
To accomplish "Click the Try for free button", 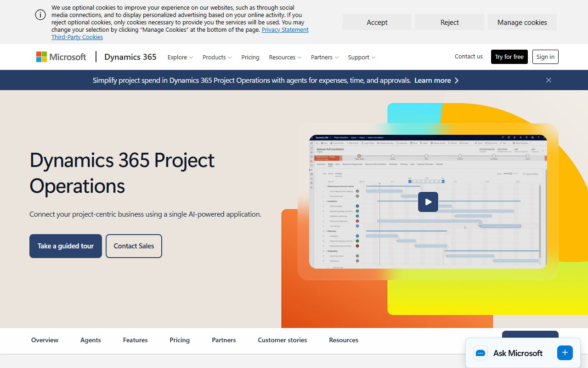I will click(509, 57).
